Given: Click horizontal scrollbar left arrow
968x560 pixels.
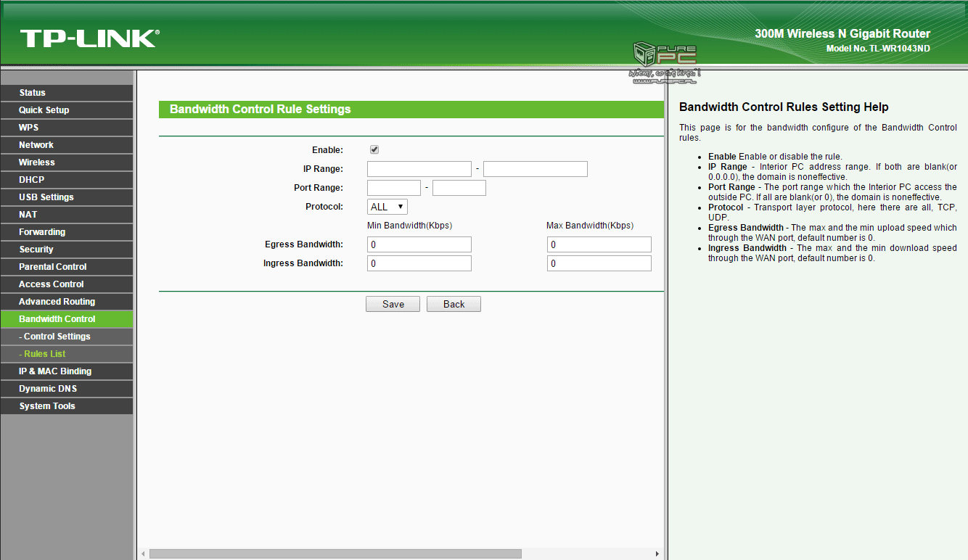Looking at the screenshot, I should point(143,553).
